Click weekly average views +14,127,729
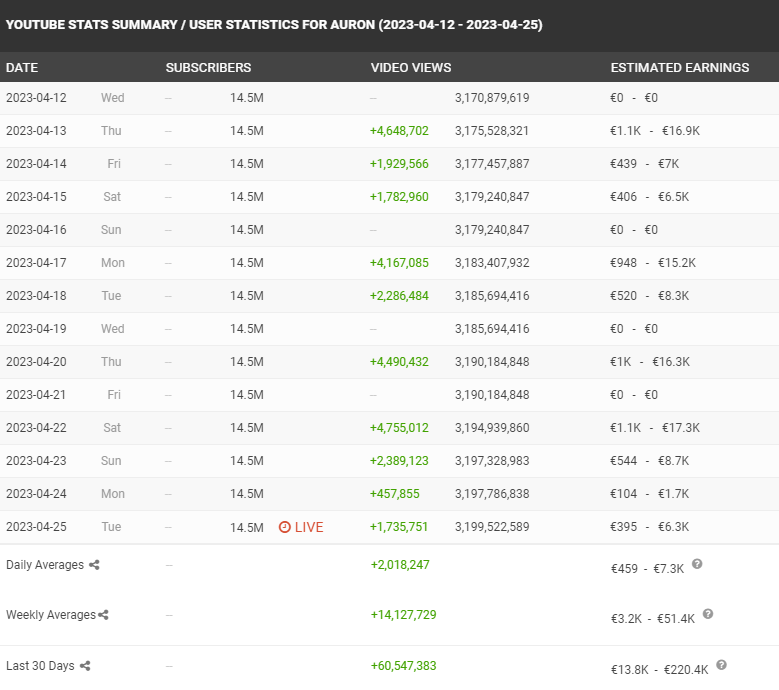Image resolution: width=779 pixels, height=690 pixels. pos(403,615)
